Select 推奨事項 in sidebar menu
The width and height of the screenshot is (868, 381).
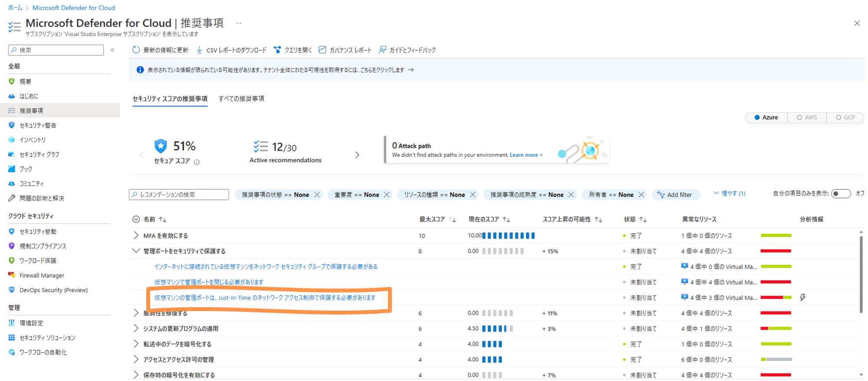point(60,110)
